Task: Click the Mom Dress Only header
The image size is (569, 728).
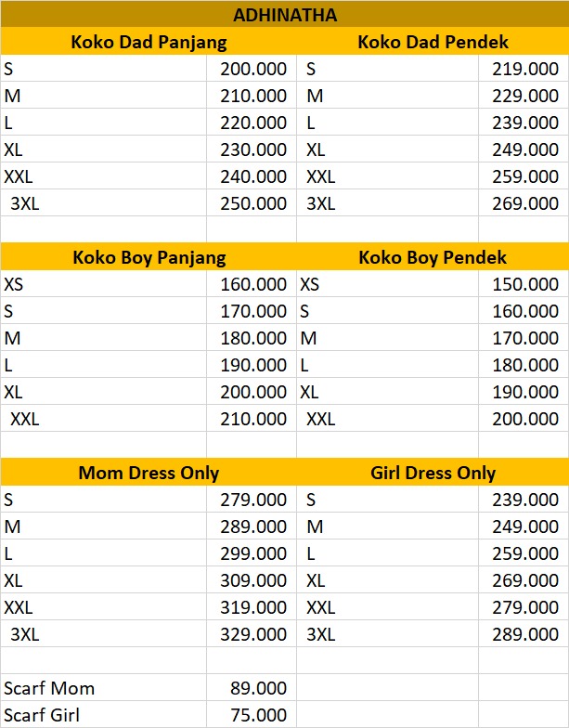Action: click(x=149, y=472)
